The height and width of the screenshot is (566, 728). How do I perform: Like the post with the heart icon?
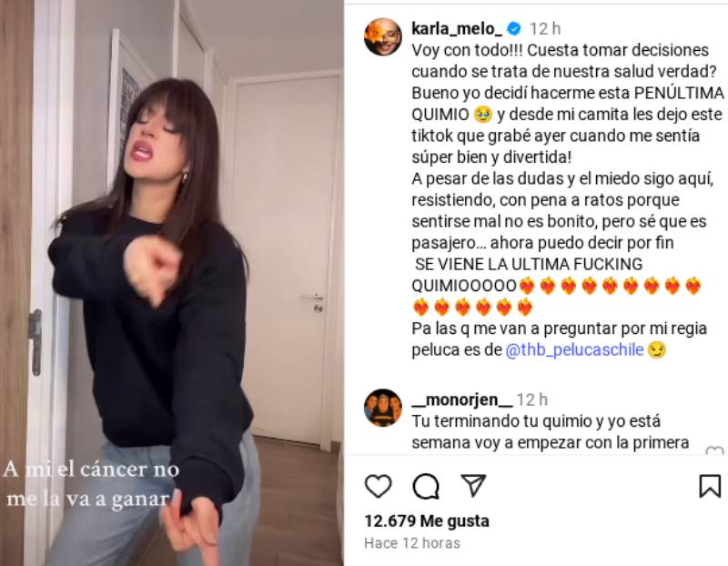(378, 486)
